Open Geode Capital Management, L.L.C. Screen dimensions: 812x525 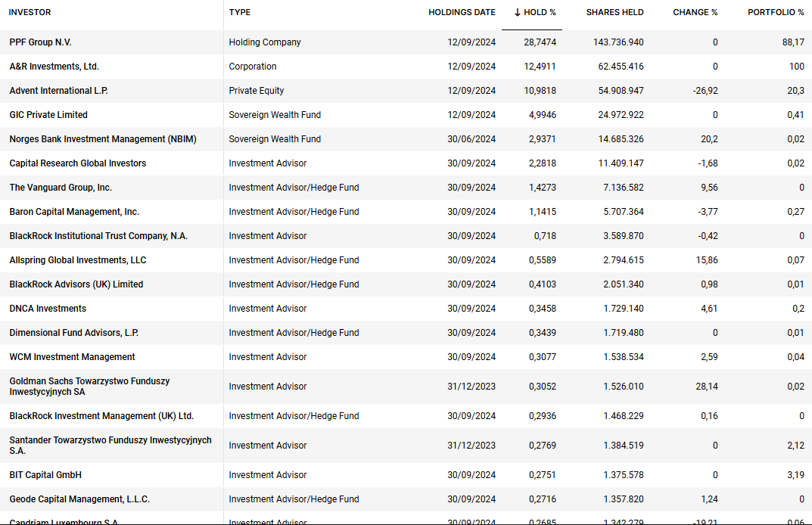tap(79, 499)
